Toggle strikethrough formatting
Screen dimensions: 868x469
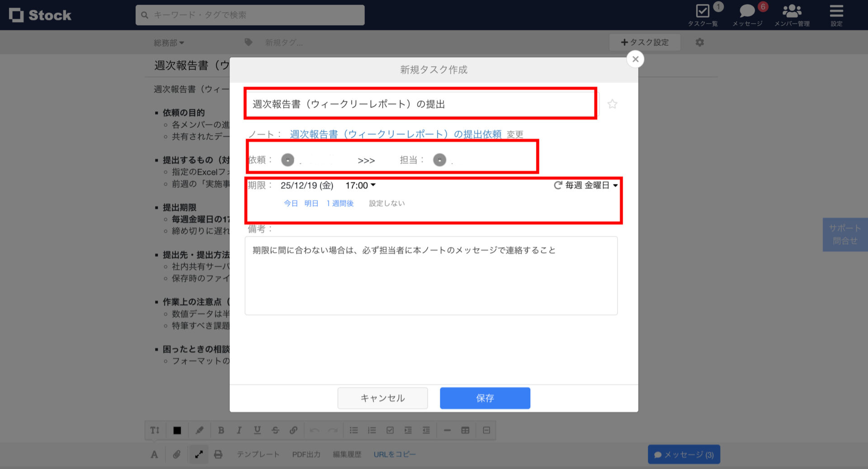(275, 430)
